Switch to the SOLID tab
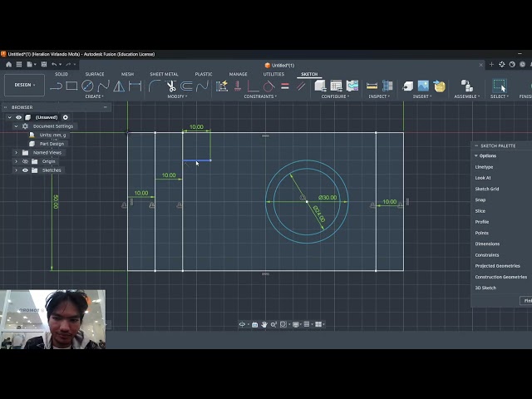 tap(62, 74)
